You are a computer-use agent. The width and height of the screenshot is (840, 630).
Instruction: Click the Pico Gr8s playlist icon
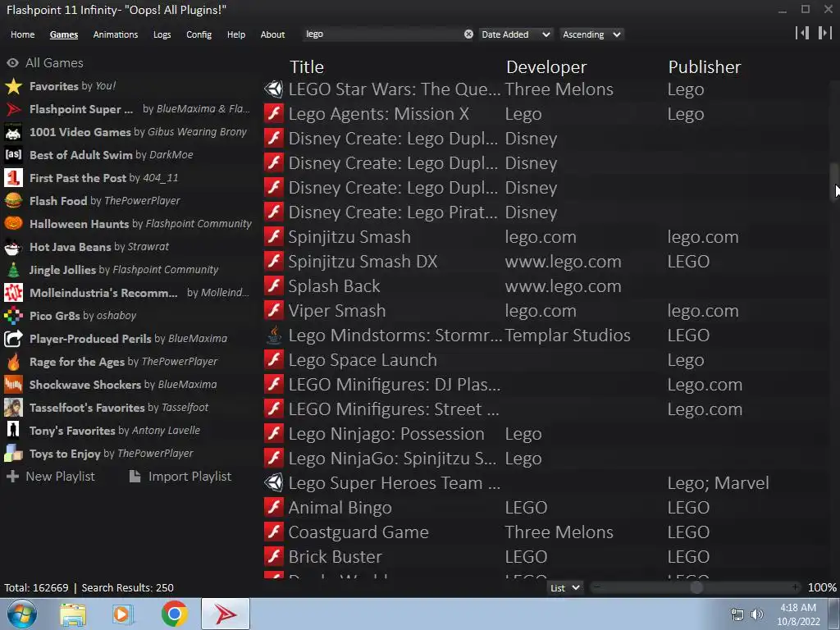(13, 316)
